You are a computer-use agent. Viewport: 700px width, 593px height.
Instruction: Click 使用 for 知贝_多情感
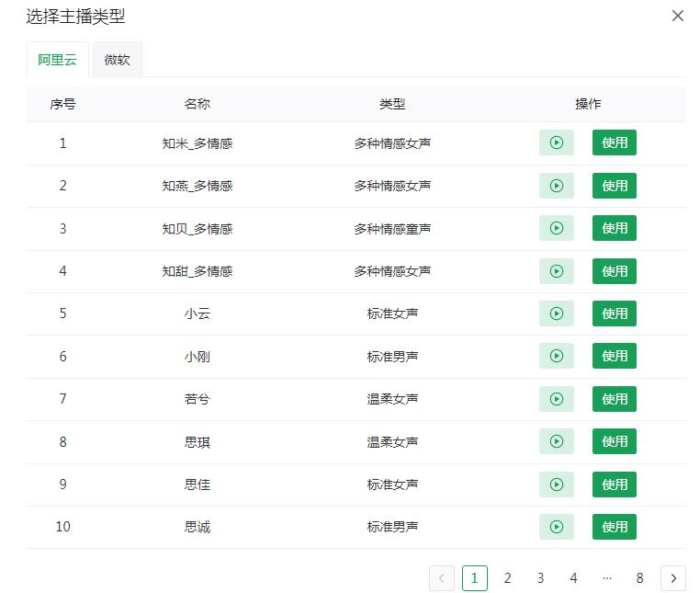pos(615,228)
